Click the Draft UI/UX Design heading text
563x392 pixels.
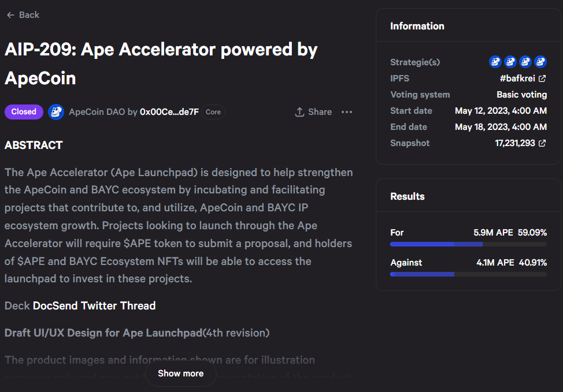[x=103, y=333]
